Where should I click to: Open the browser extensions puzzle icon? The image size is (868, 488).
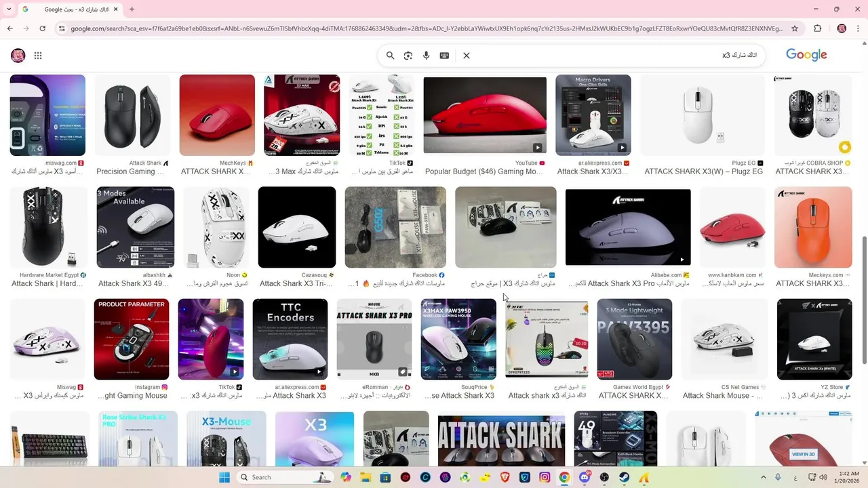(x=817, y=28)
